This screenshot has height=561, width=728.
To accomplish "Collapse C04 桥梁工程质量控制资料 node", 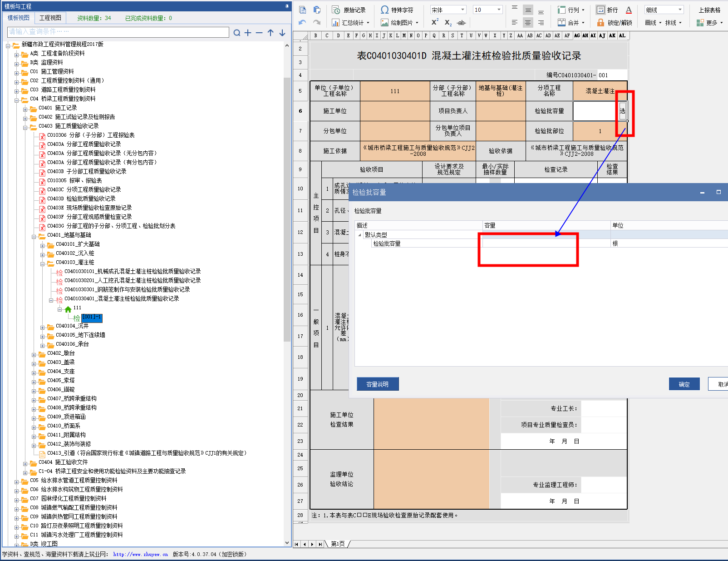I will [x=17, y=99].
